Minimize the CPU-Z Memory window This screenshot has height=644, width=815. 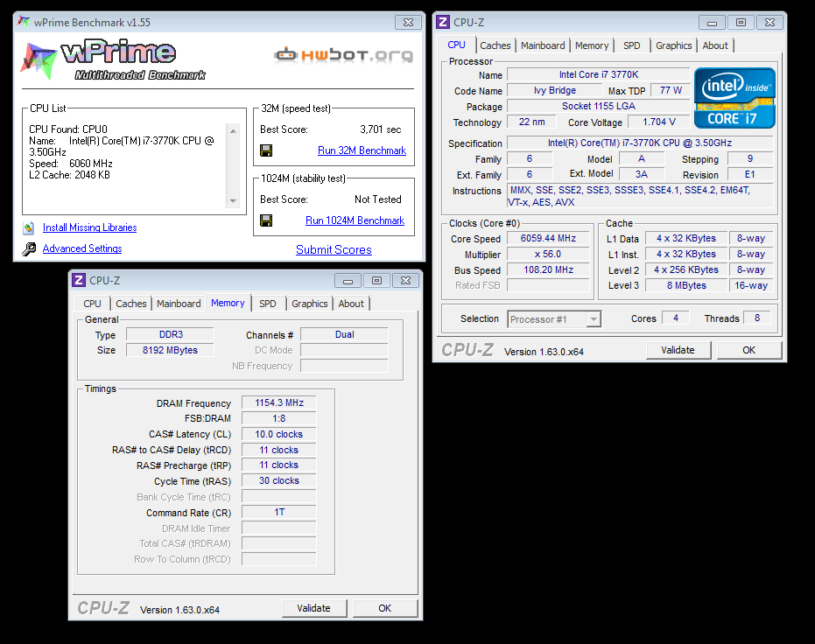click(348, 281)
